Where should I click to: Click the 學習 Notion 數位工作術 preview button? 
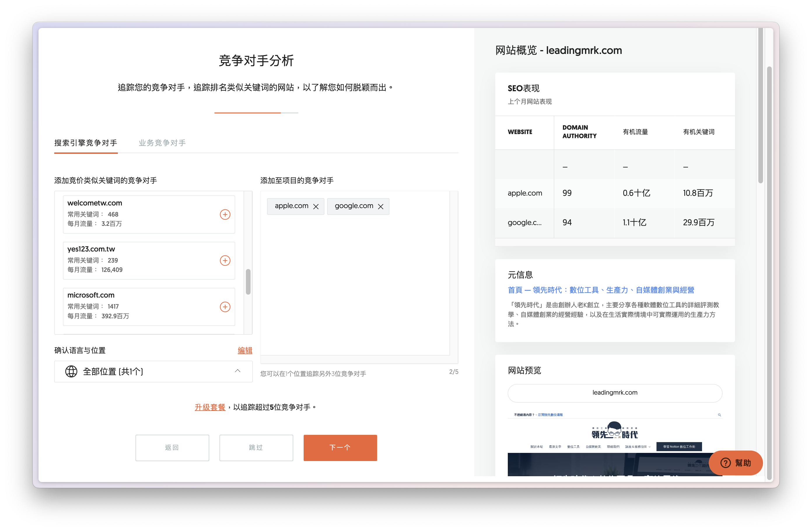[x=679, y=446]
